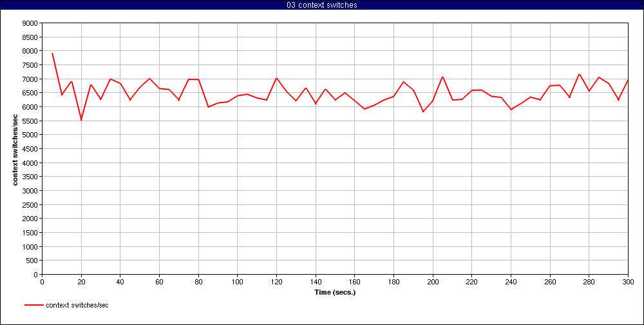Image resolution: width=644 pixels, height=325 pixels.
Task: Select the data peak at 275 seconds
Action: click(x=579, y=74)
